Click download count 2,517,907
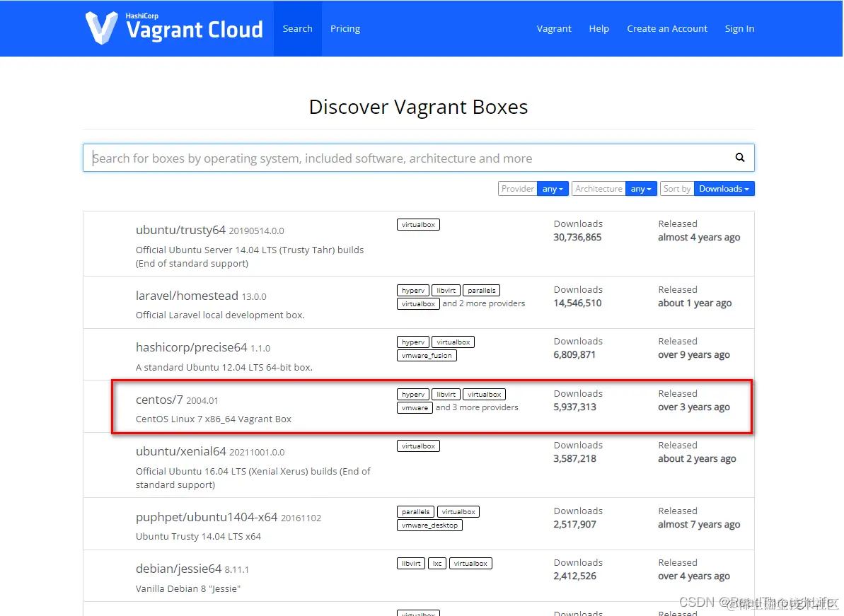Screen dimensions: 844x616 coord(575,524)
